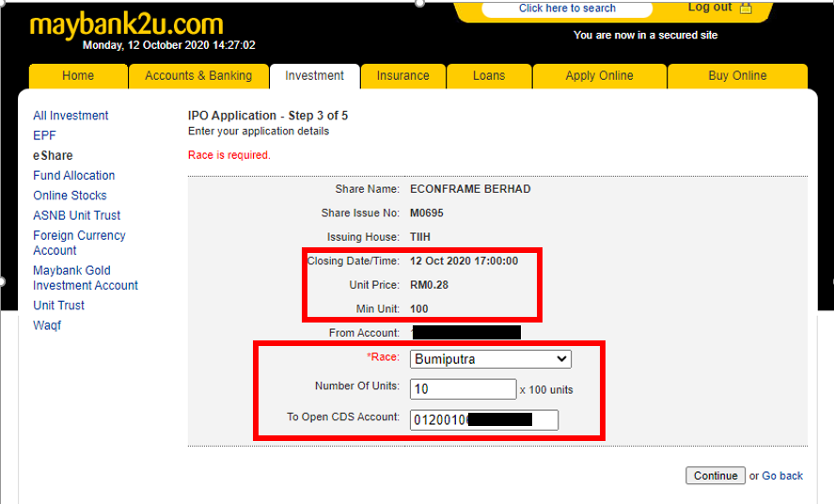Image resolution: width=834 pixels, height=504 pixels.
Task: Open Fund Allocation sidebar link
Action: [73, 176]
